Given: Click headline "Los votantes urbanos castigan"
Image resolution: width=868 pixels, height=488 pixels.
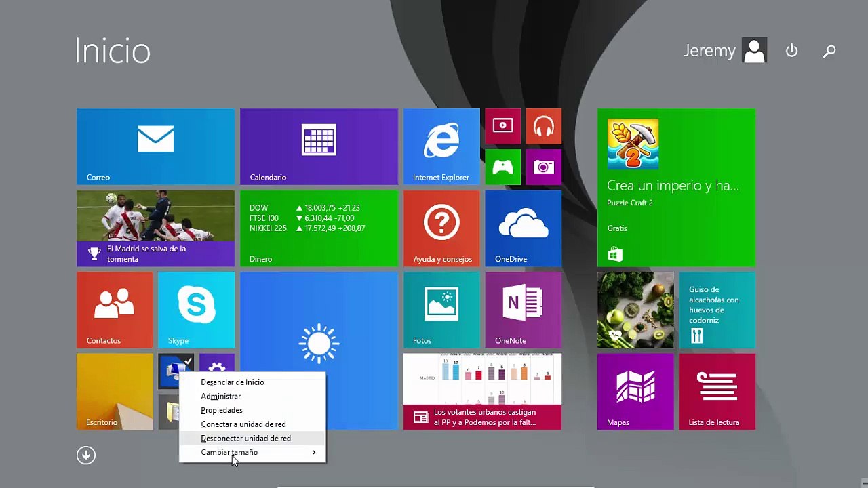Looking at the screenshot, I should pos(485,417).
